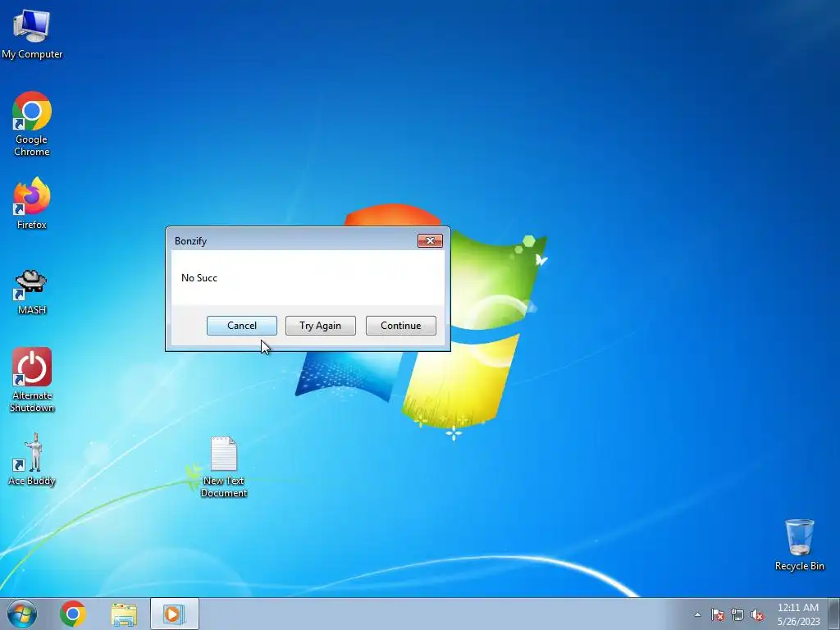Image resolution: width=840 pixels, height=630 pixels.
Task: Open Windows Explorer from the taskbar
Action: point(124,614)
